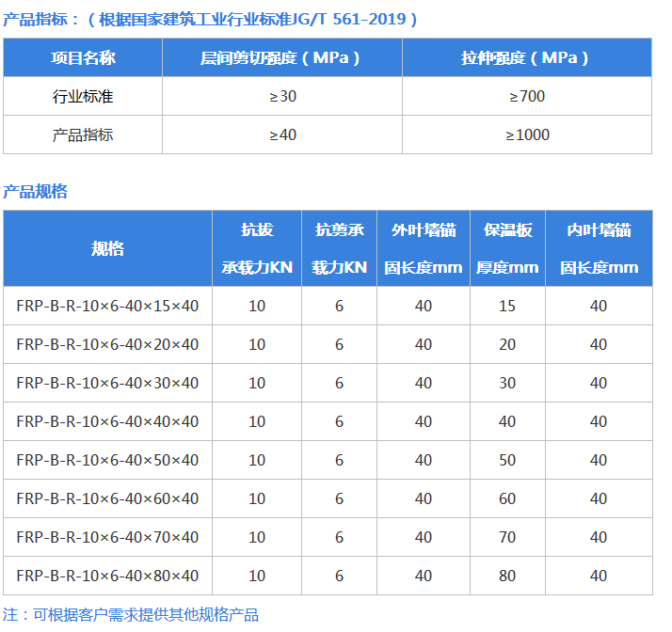
Task: Click the note about 其他规格产品
Action: pyautogui.click(x=130, y=615)
